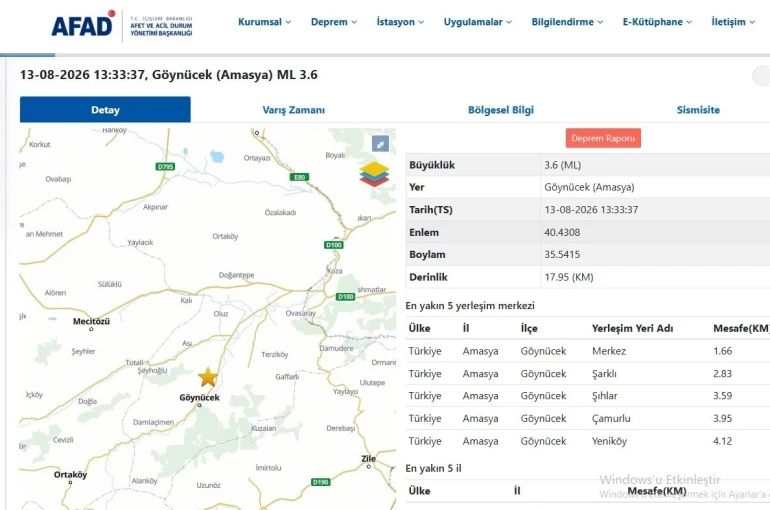Viewport: 770px width, 510px height.
Task: Click distance value 4.12
Action: [x=722, y=441]
